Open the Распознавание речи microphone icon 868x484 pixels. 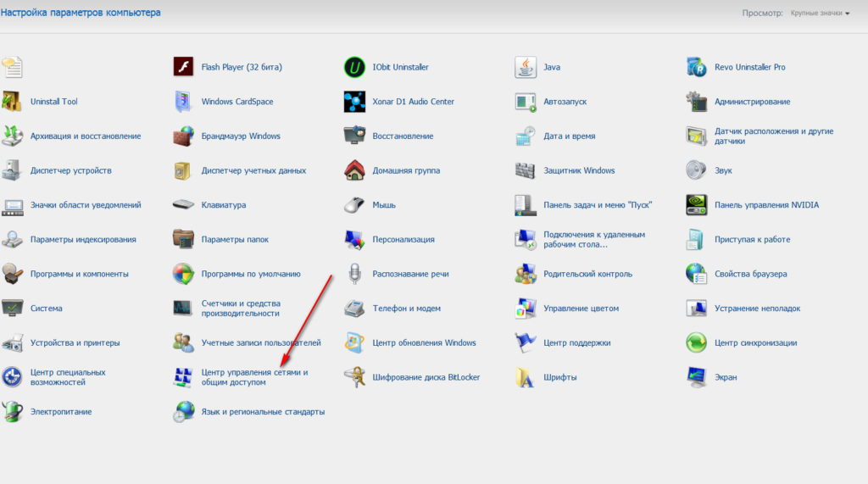click(x=354, y=274)
